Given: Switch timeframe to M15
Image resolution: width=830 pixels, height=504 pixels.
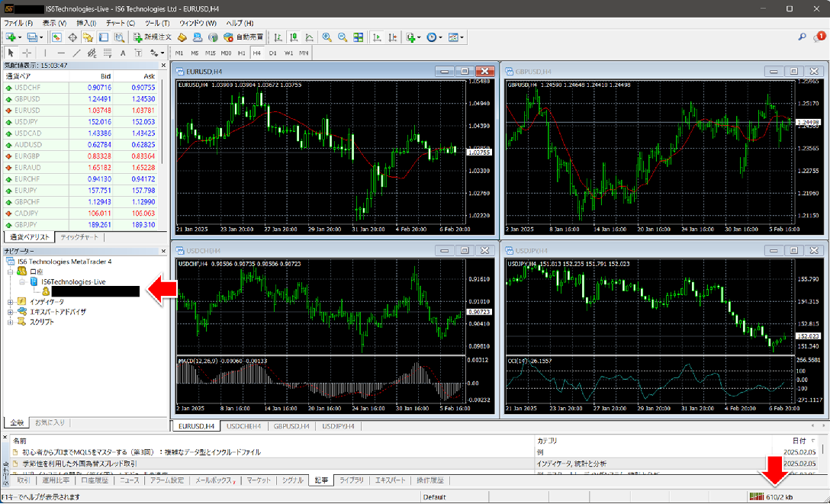Looking at the screenshot, I should pos(210,53).
